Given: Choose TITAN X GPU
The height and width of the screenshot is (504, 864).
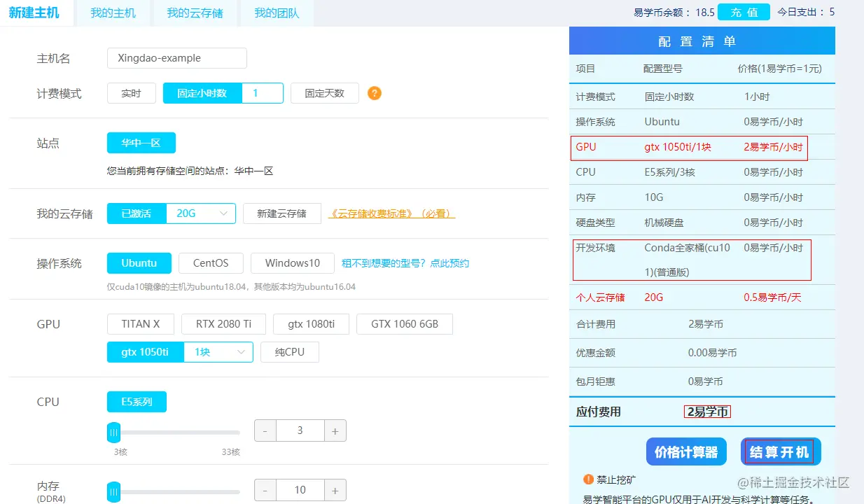Looking at the screenshot, I should [141, 324].
